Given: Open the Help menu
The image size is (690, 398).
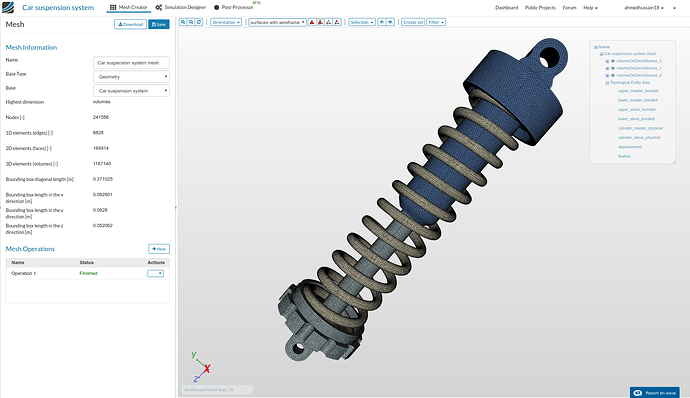Looking at the screenshot, I should [x=591, y=7].
